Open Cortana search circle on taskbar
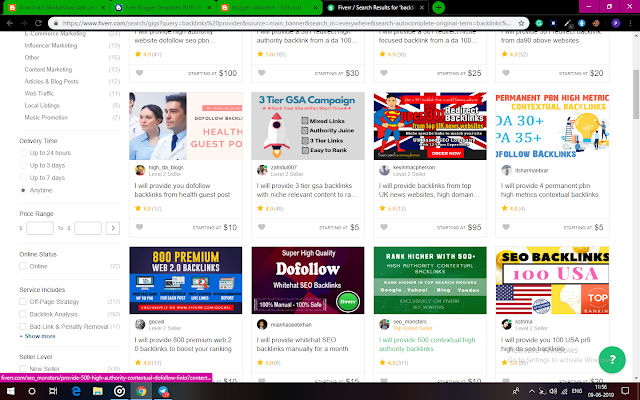The height and width of the screenshot is (400, 640). [x=32, y=391]
